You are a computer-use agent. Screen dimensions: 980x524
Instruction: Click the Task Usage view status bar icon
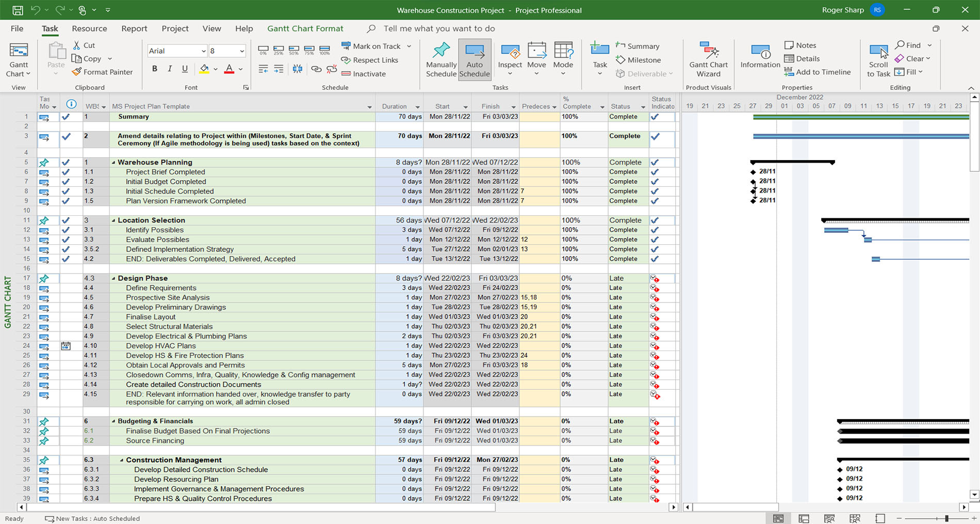(804, 518)
